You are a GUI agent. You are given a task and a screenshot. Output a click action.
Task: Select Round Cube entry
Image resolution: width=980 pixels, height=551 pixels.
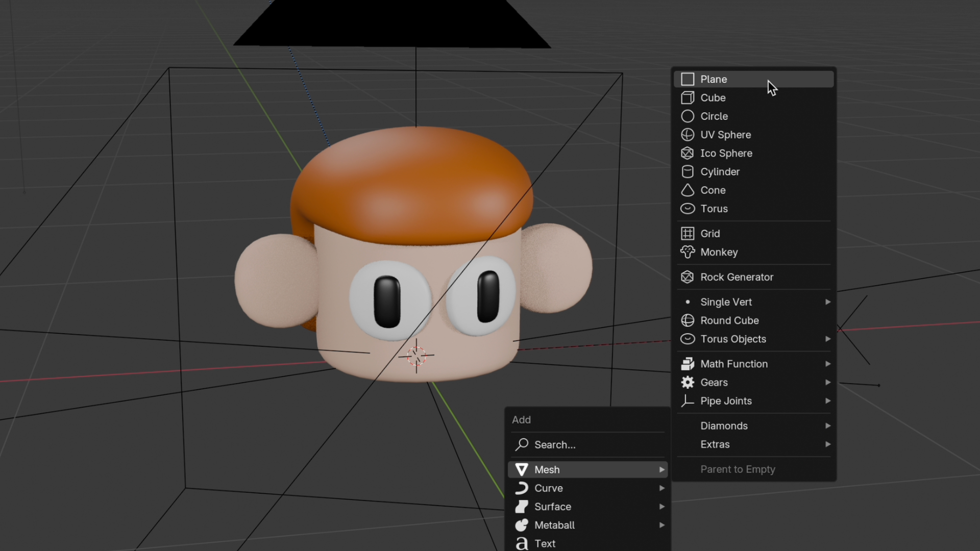coord(754,320)
